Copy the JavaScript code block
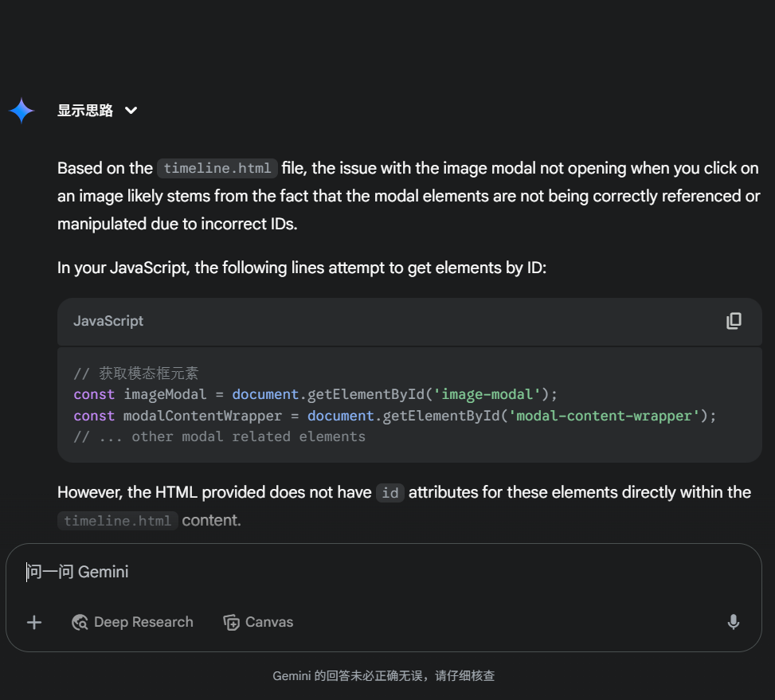Image resolution: width=775 pixels, height=700 pixels. point(734,321)
